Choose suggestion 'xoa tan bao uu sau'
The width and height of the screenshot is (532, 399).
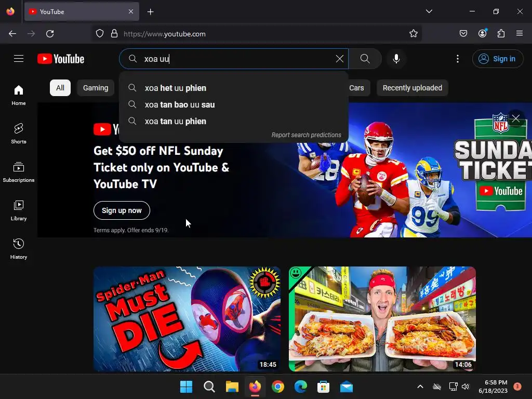point(234,104)
